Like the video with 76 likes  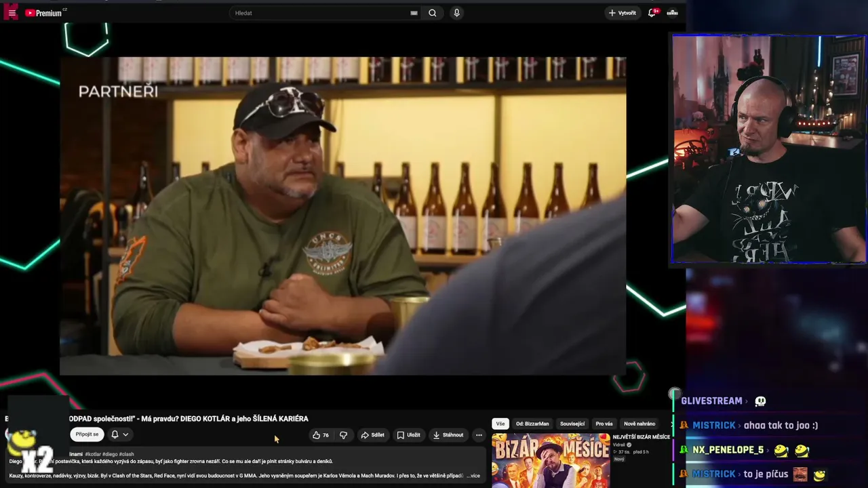321,435
